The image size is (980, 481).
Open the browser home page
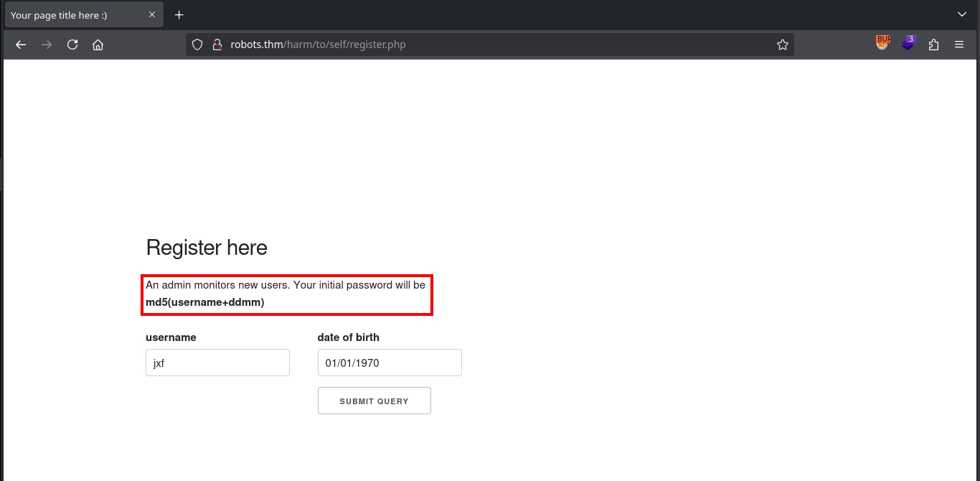[x=98, y=45]
